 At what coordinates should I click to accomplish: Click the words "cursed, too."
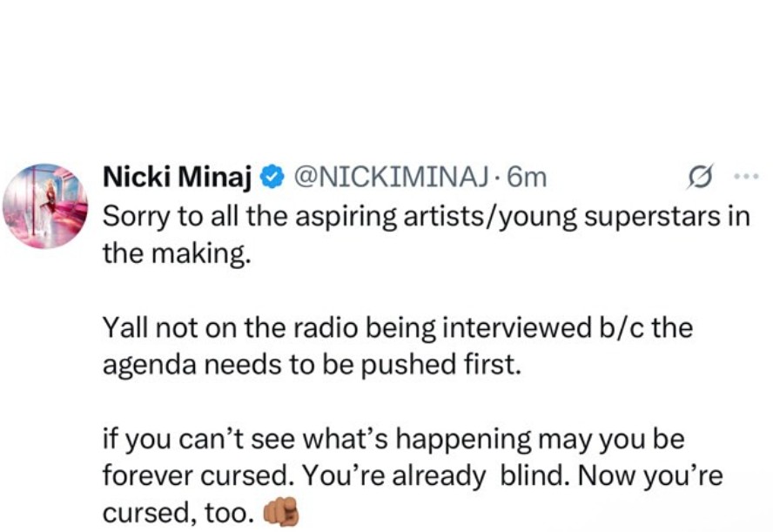tap(178, 514)
